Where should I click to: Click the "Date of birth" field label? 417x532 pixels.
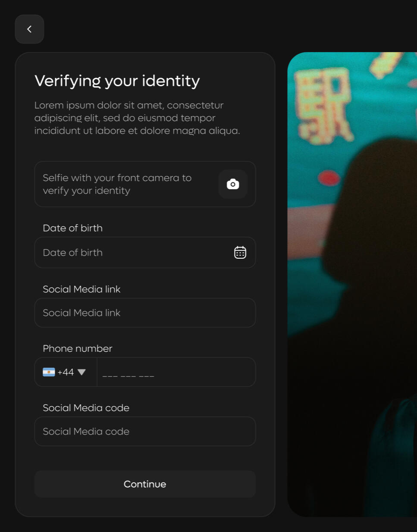[x=72, y=228]
